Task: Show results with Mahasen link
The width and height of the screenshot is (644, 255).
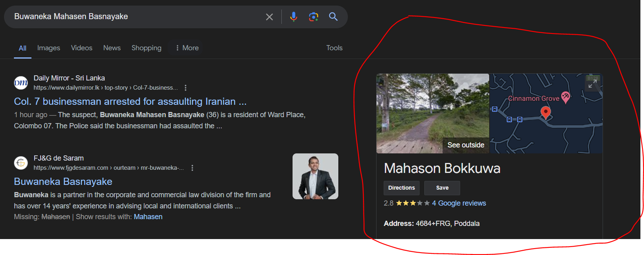Action: (148, 217)
